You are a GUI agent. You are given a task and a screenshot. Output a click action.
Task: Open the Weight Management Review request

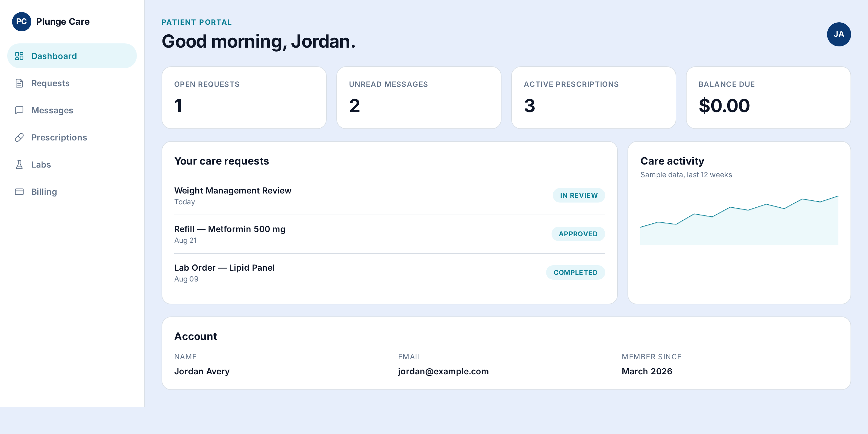[389, 195]
